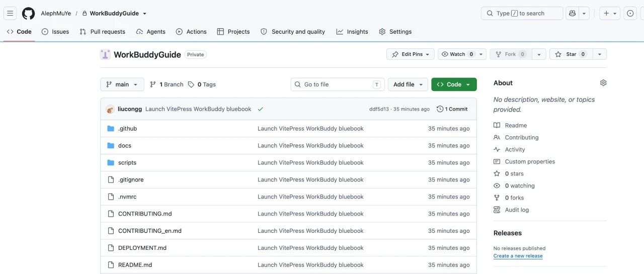The height and width of the screenshot is (274, 644).
Task: Expand the Fork options dropdown arrow
Action: pyautogui.click(x=539, y=54)
